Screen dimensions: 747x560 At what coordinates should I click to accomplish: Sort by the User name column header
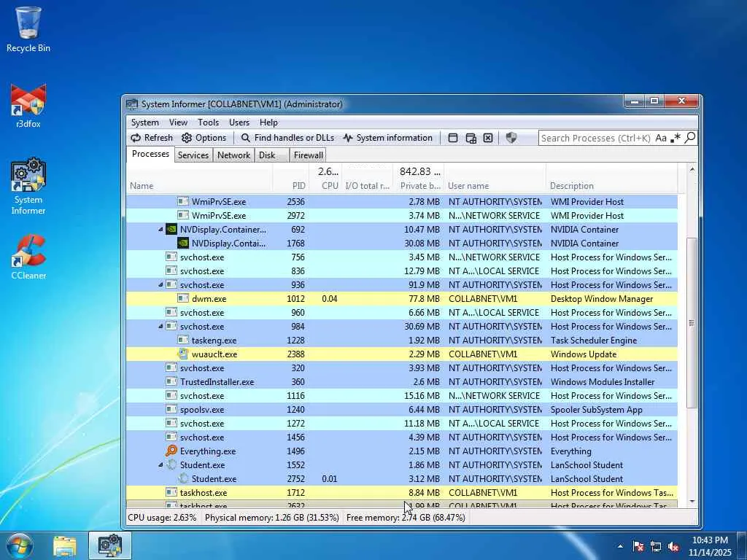(x=495, y=186)
